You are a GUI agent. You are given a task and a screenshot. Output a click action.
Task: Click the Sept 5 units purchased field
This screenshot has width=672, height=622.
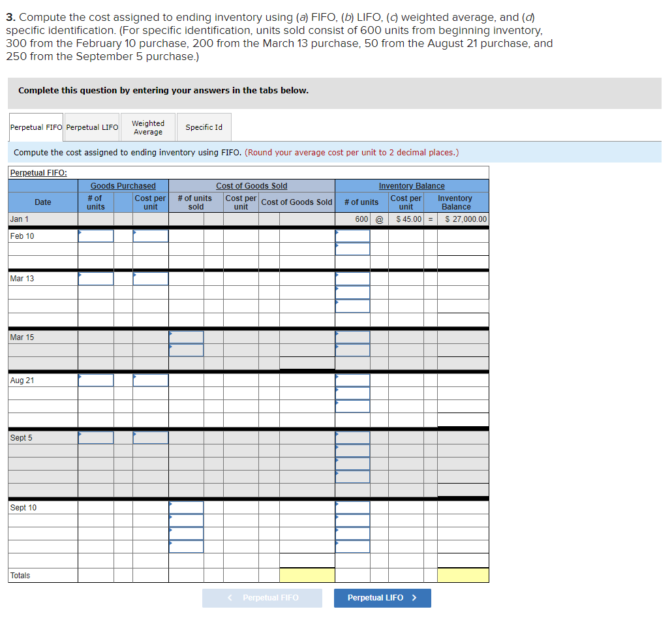coord(95,437)
